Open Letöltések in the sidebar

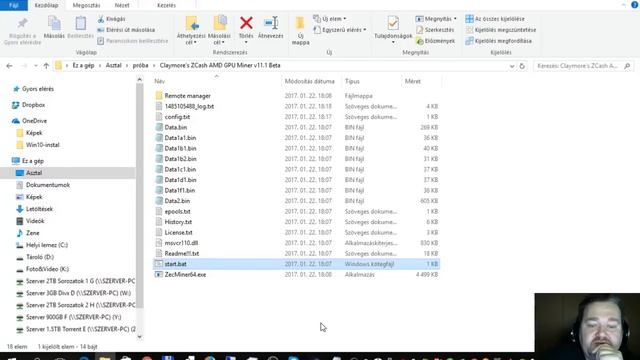click(39, 209)
